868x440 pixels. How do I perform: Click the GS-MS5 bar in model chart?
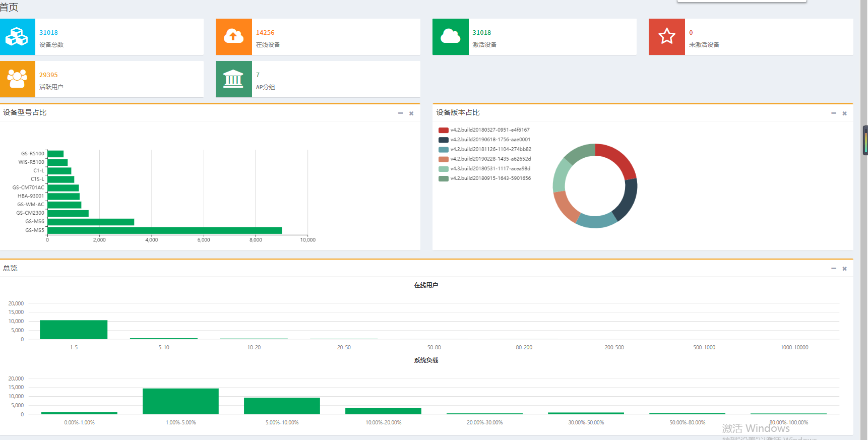164,230
